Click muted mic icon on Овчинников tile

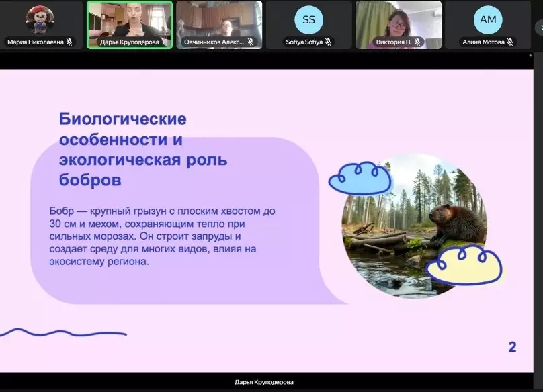250,42
